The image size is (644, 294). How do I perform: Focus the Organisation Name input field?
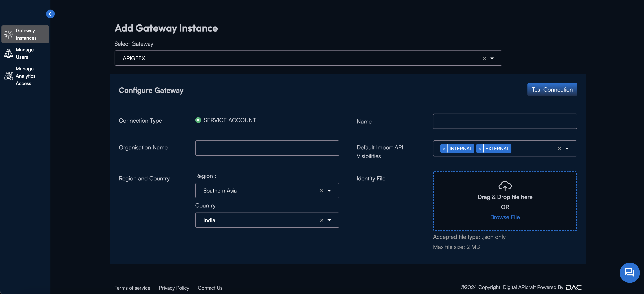(267, 148)
